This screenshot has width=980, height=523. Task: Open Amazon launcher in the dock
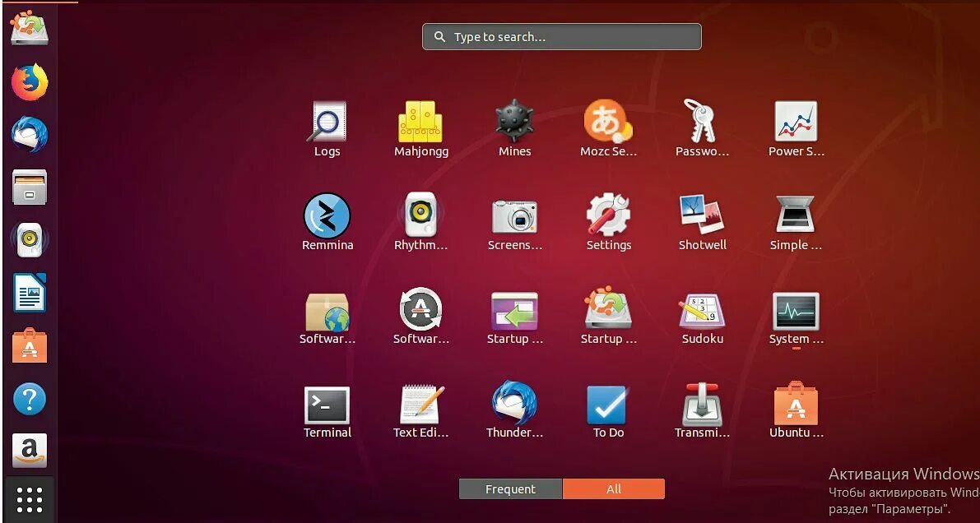coord(30,451)
